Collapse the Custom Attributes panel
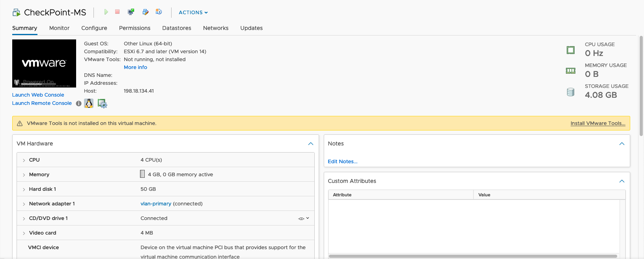Screen dimensions: 644x259 (622, 181)
